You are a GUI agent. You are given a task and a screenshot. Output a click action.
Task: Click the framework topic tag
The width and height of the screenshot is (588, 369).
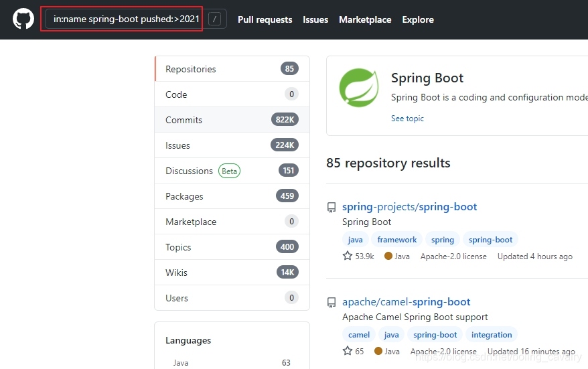(396, 240)
